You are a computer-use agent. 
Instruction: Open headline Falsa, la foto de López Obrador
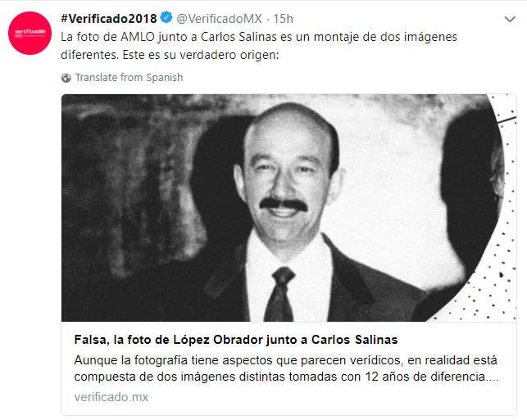point(236,340)
